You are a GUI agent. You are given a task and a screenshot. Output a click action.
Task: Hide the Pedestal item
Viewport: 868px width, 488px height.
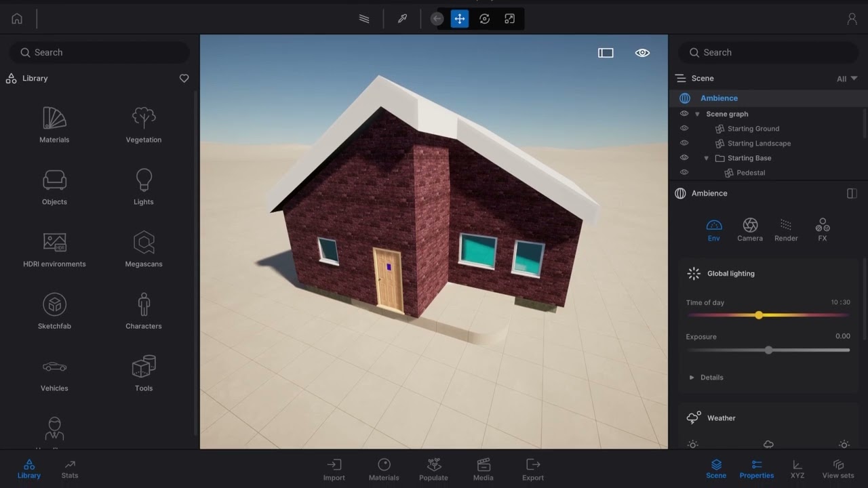(684, 173)
